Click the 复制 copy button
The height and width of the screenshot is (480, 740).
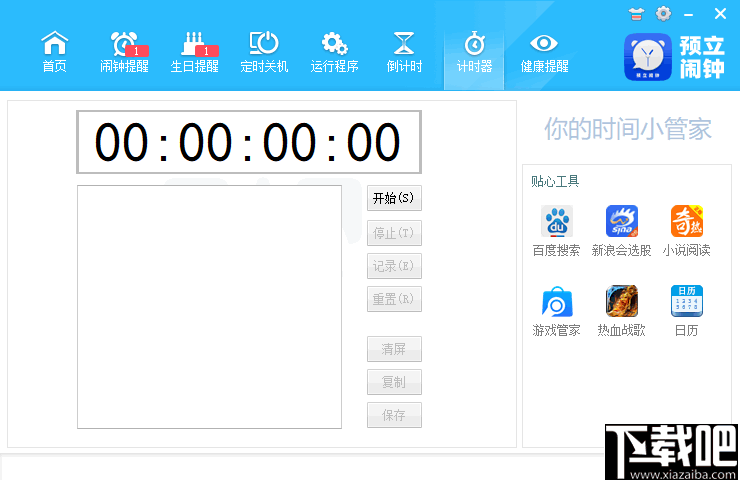tap(394, 382)
